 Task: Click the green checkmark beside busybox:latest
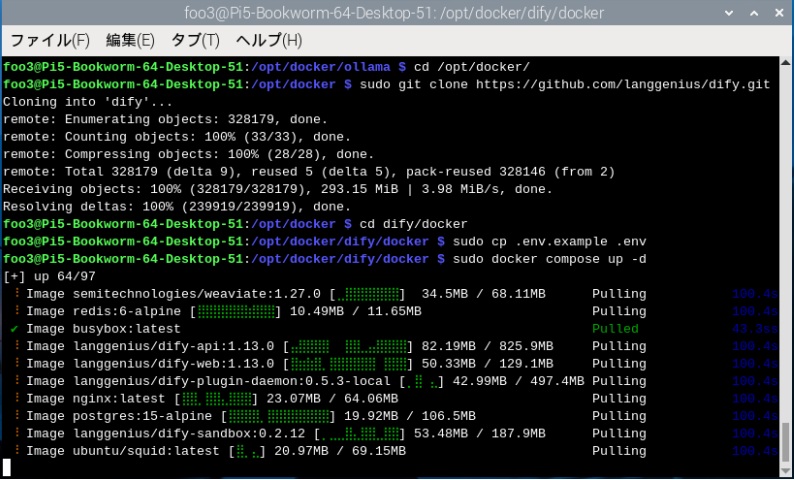pos(15,329)
